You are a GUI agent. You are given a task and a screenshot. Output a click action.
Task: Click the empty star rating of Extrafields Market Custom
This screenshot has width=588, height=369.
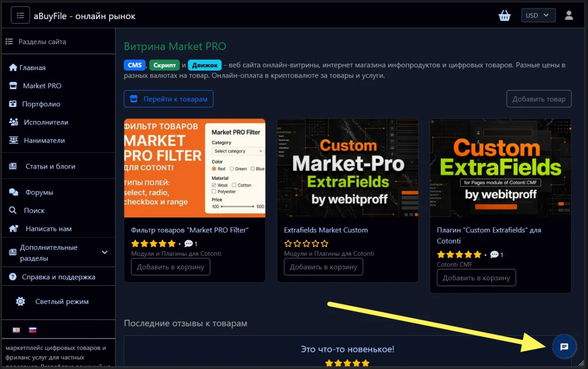coord(306,244)
